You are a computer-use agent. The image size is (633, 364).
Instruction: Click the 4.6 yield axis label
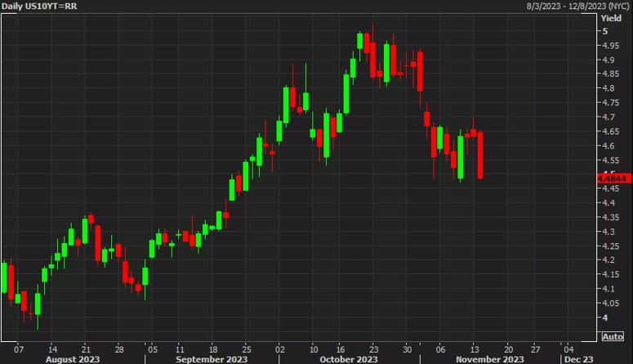click(608, 145)
